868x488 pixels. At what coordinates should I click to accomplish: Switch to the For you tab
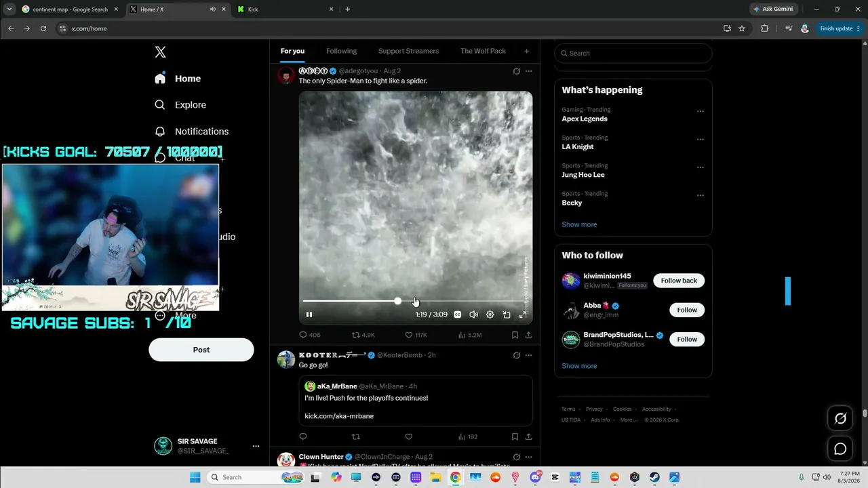292,51
